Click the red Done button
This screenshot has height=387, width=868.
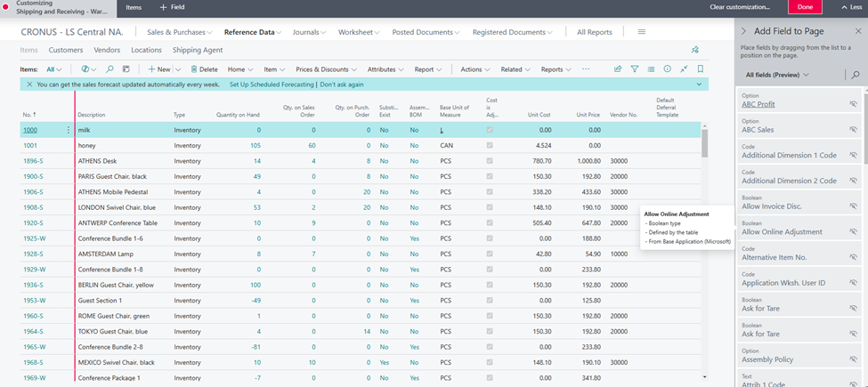click(805, 7)
